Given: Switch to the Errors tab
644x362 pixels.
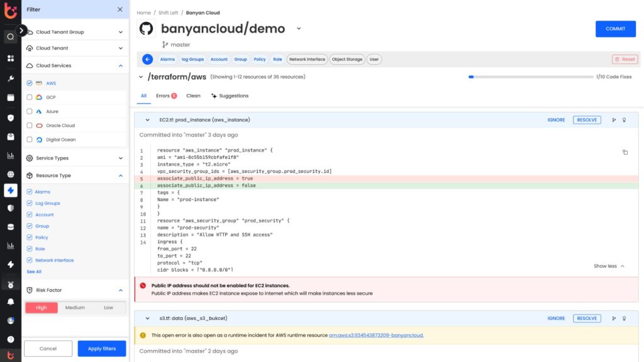Looking at the screenshot, I should coord(166,96).
